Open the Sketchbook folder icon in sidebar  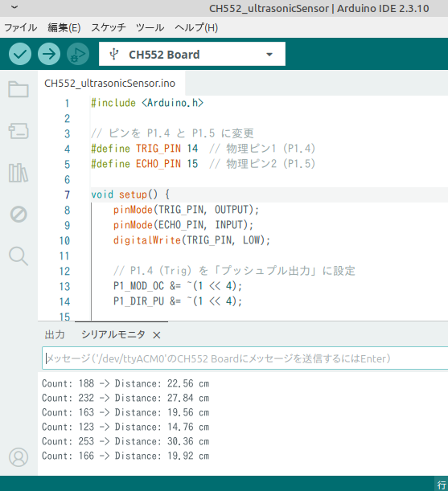pyautogui.click(x=18, y=89)
